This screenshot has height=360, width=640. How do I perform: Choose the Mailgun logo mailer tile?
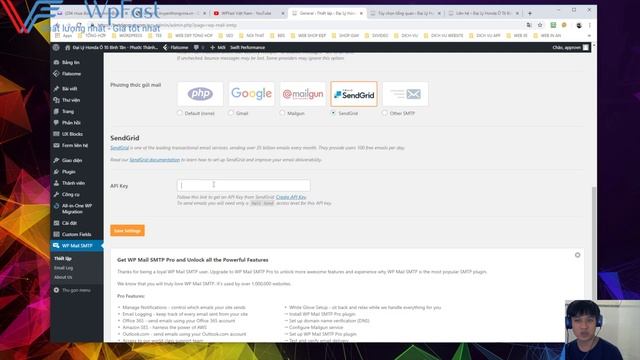pyautogui.click(x=303, y=94)
